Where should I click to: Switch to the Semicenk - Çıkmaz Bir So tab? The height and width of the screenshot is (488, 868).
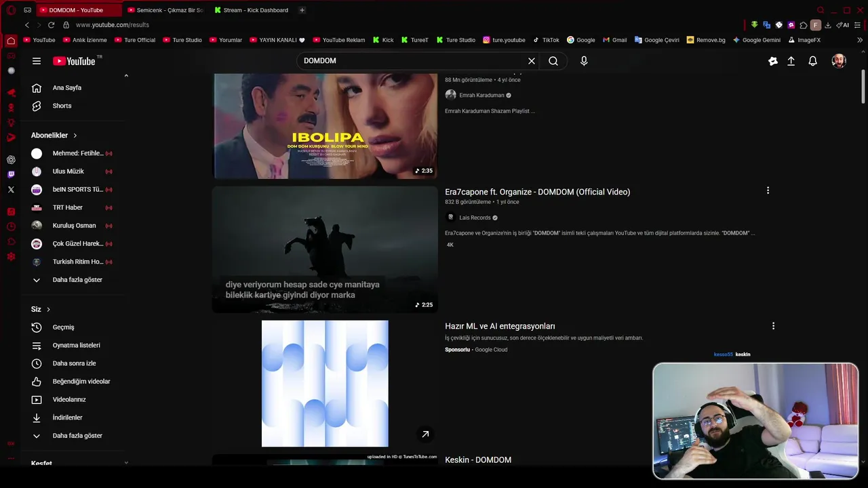(165, 10)
